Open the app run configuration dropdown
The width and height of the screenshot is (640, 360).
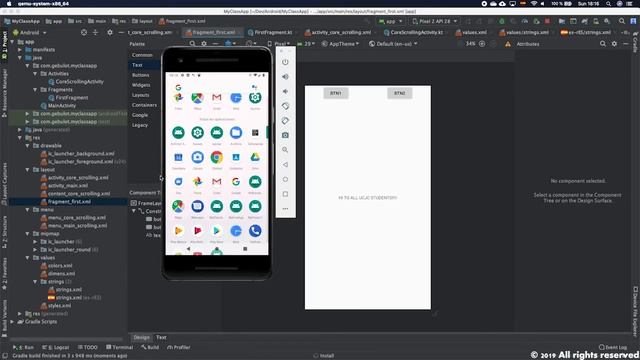tap(391, 21)
